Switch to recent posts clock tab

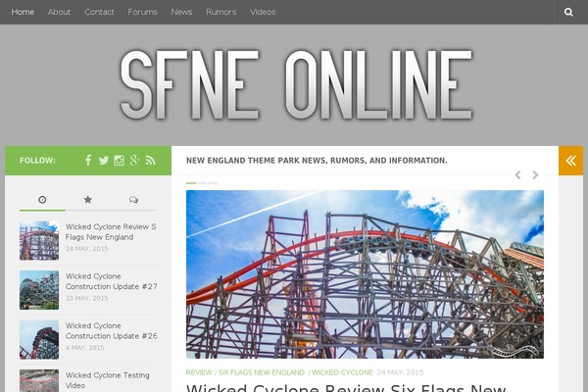(x=42, y=200)
